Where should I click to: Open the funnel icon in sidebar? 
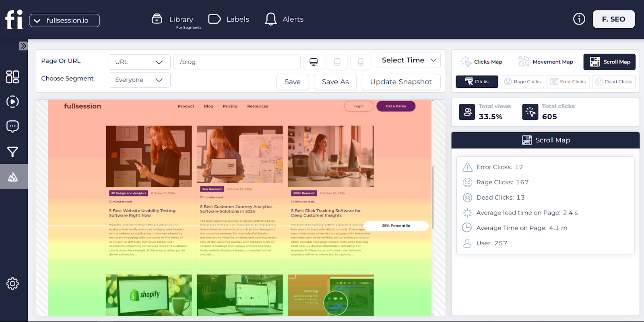[x=12, y=152]
